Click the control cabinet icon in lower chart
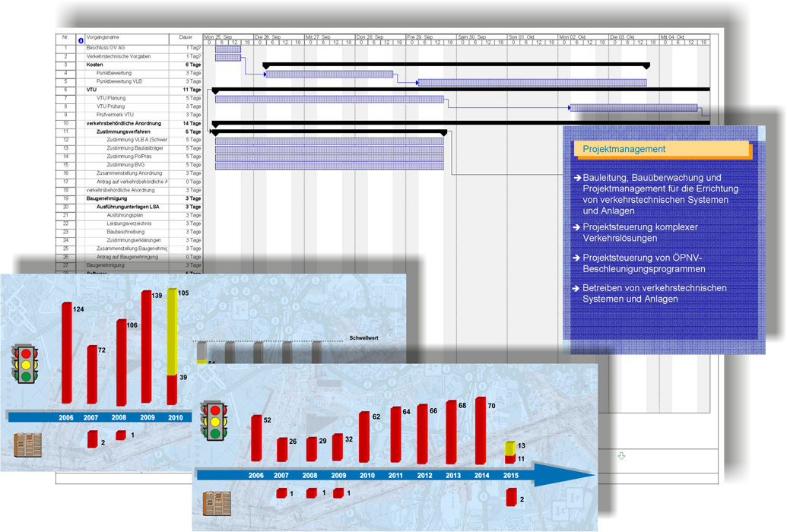The height and width of the screenshot is (532, 787). point(217,503)
